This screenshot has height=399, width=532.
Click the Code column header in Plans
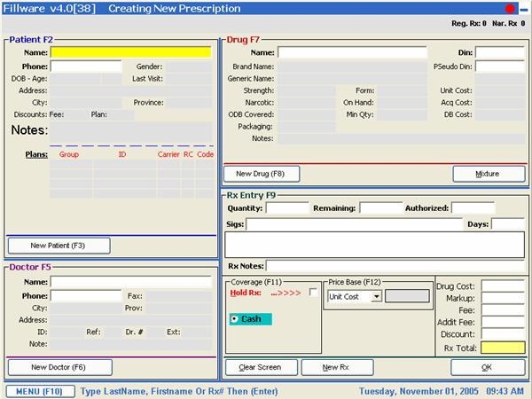[x=205, y=154]
